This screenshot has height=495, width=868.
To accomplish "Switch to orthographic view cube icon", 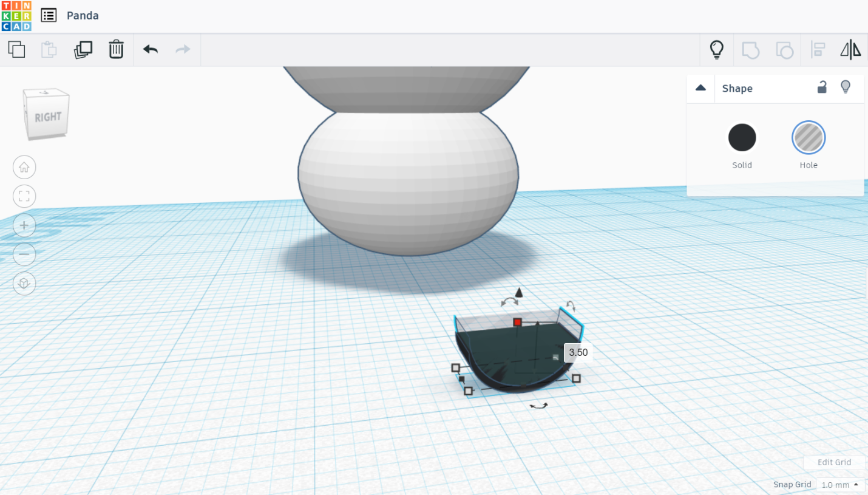I will [x=24, y=284].
